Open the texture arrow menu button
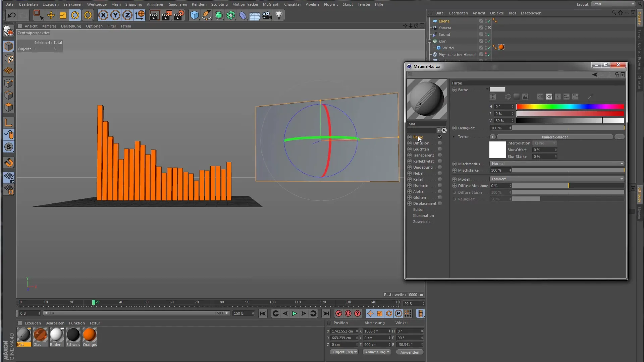Image resolution: width=644 pixels, height=362 pixels. [x=492, y=137]
